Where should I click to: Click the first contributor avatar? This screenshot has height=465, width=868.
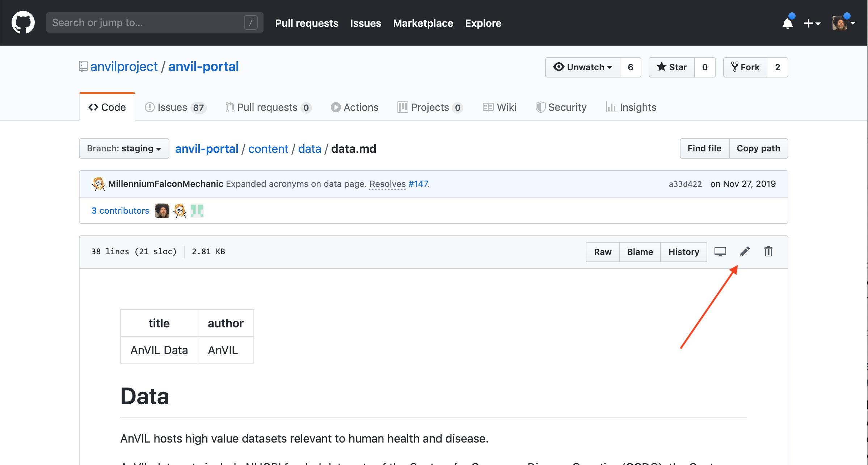click(x=162, y=211)
